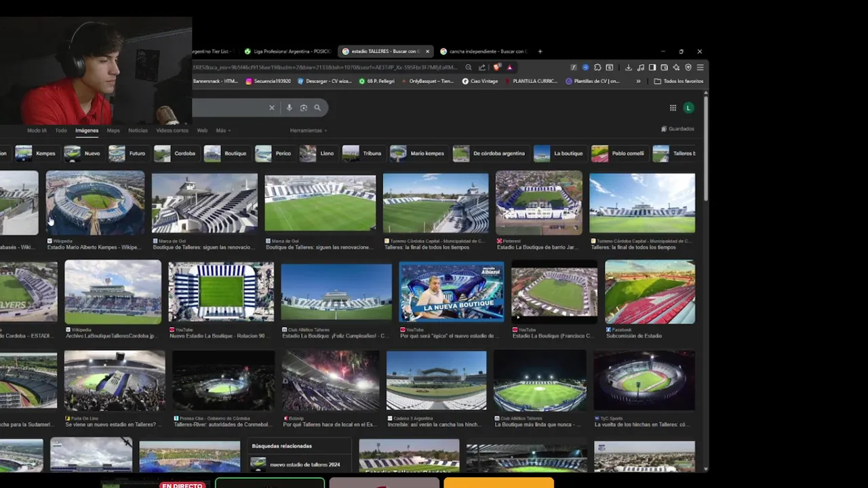
Task: Select the Modo IA search tab
Action: (37, 130)
